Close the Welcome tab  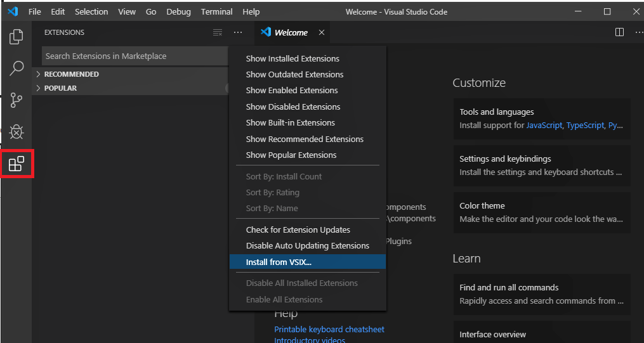pos(322,32)
